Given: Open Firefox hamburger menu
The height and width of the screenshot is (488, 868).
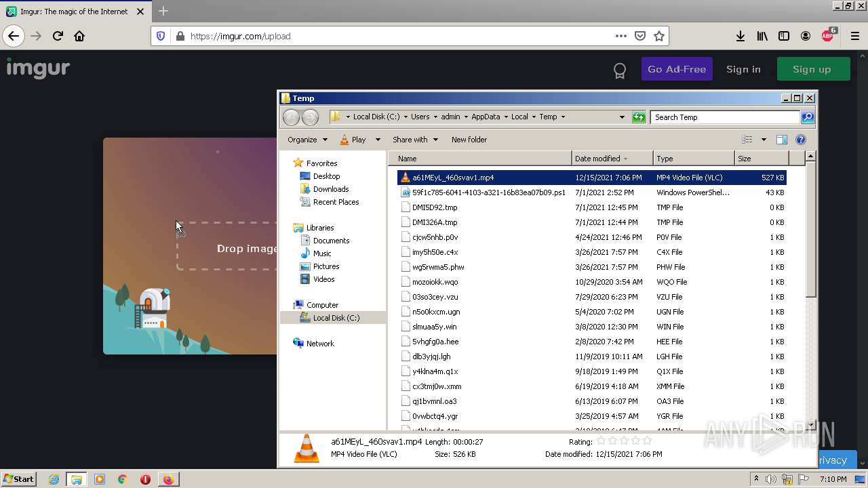Looking at the screenshot, I should [x=854, y=36].
